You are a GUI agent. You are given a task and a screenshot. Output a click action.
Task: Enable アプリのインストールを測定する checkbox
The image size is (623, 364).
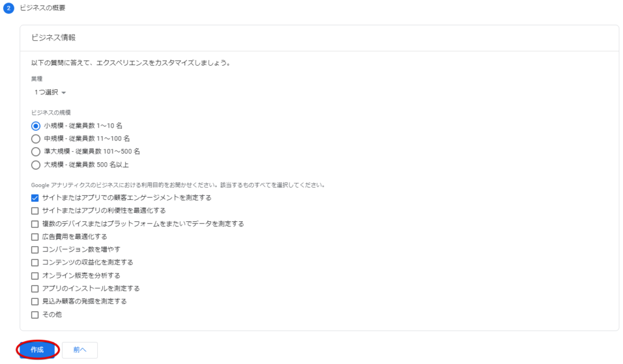[x=35, y=289]
